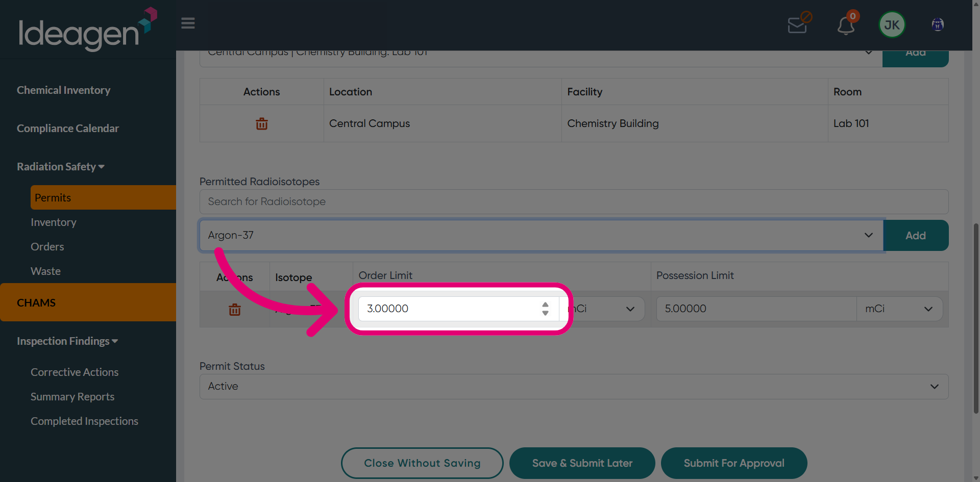Delete the Central Campus location row
Image resolution: width=980 pixels, height=482 pixels.
point(262,123)
